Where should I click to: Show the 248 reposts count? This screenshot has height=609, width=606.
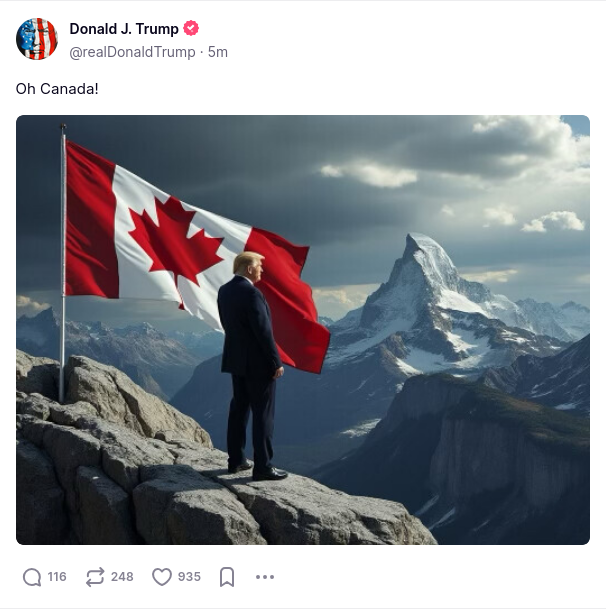(x=122, y=577)
